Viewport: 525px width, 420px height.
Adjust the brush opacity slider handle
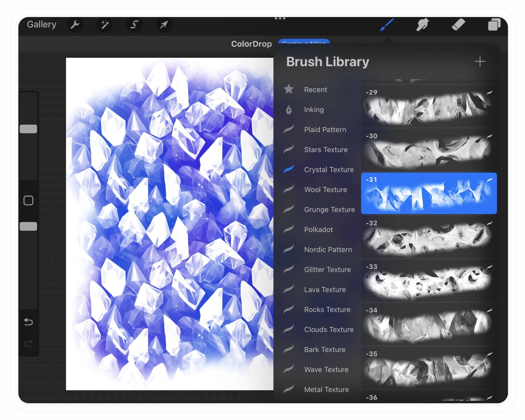point(28,226)
